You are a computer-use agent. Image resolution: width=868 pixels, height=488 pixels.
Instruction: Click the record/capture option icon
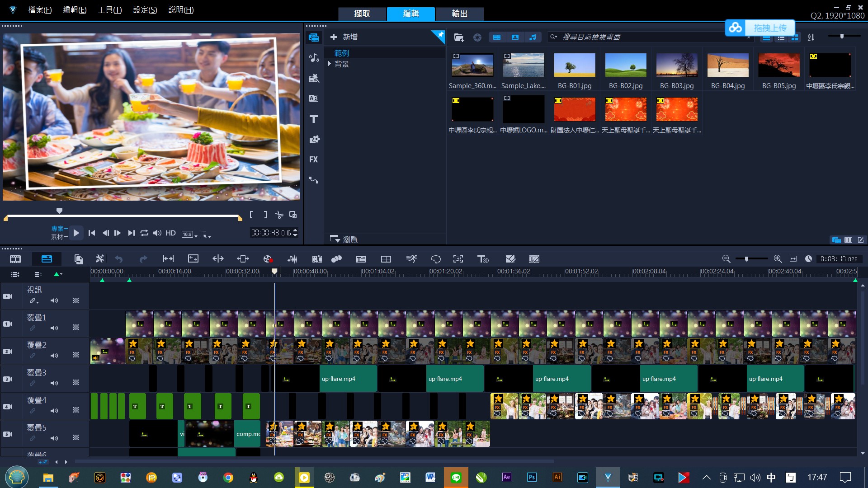[268, 259]
